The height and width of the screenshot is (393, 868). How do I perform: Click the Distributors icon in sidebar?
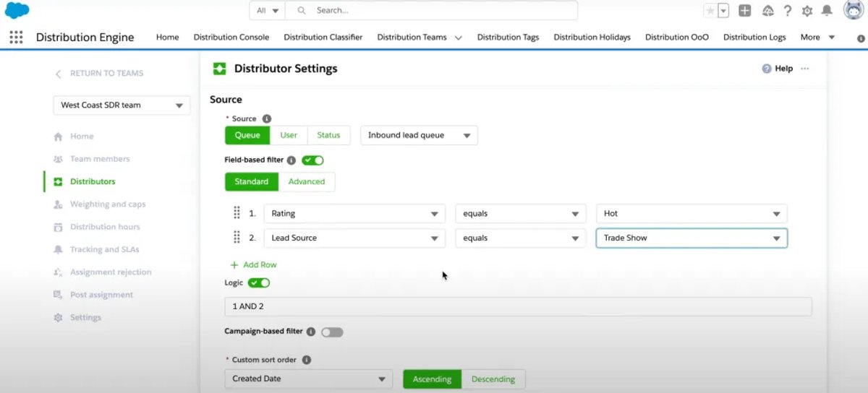point(58,181)
